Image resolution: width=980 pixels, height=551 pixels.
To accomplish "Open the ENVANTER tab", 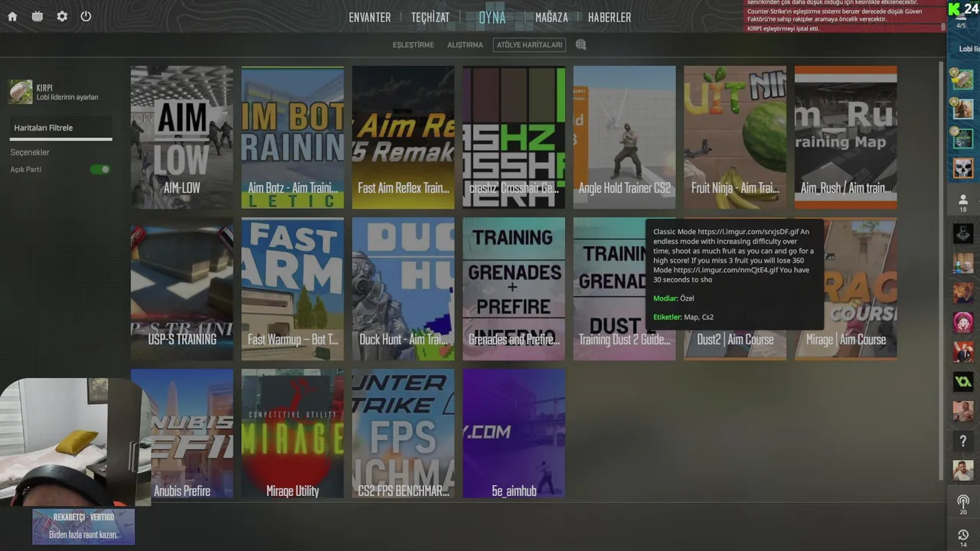I will click(x=370, y=17).
